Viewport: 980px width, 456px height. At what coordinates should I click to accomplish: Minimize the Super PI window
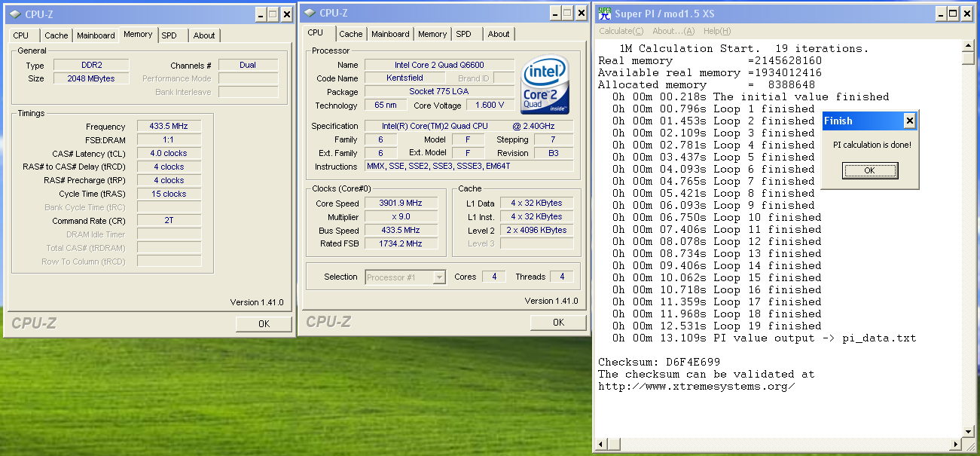[940, 14]
